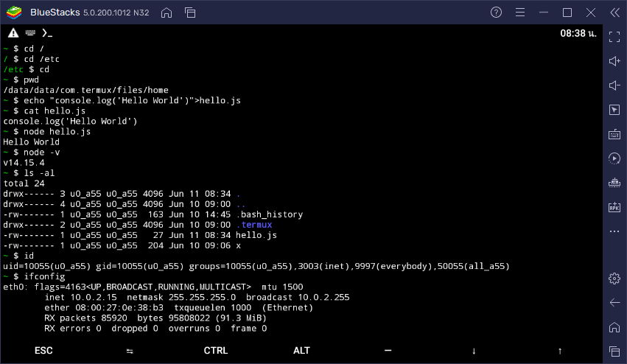Toggle the CTRL modifier key
The width and height of the screenshot is (627, 364).
tap(216, 351)
